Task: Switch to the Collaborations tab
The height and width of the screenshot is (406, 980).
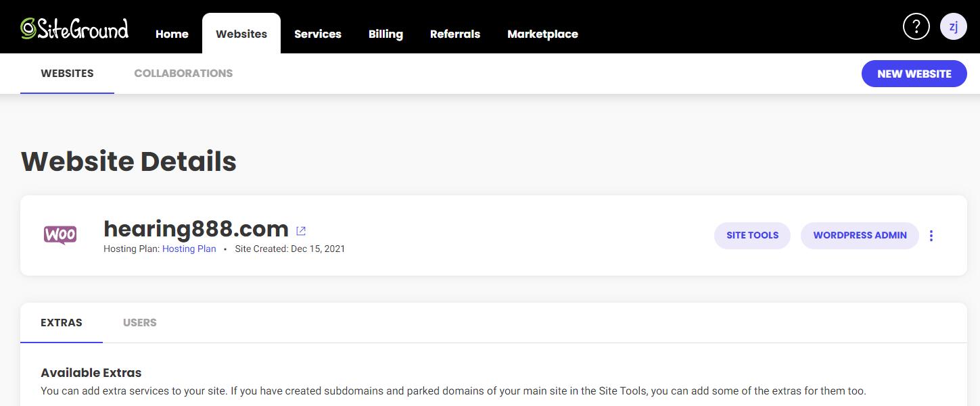Action: (183, 73)
